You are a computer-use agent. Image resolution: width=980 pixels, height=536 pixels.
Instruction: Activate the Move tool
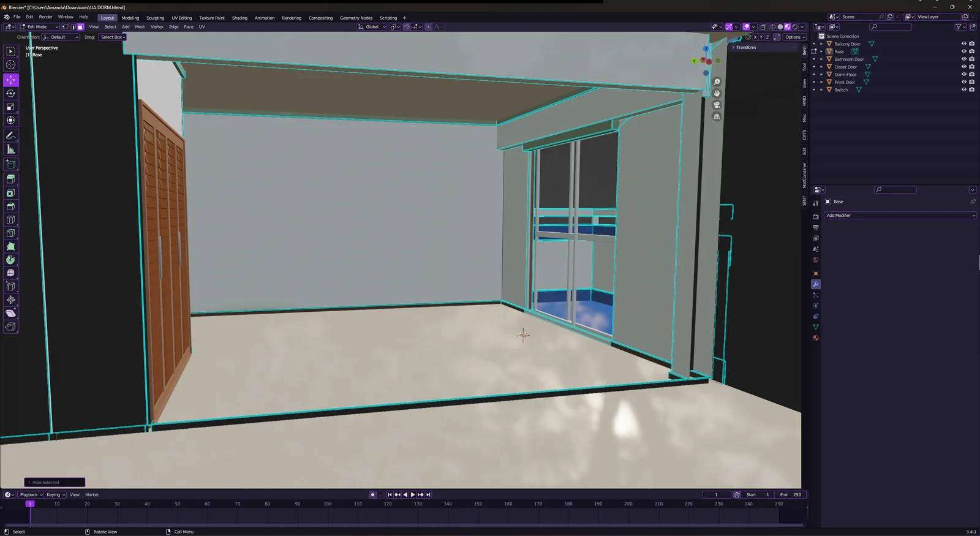[x=11, y=80]
